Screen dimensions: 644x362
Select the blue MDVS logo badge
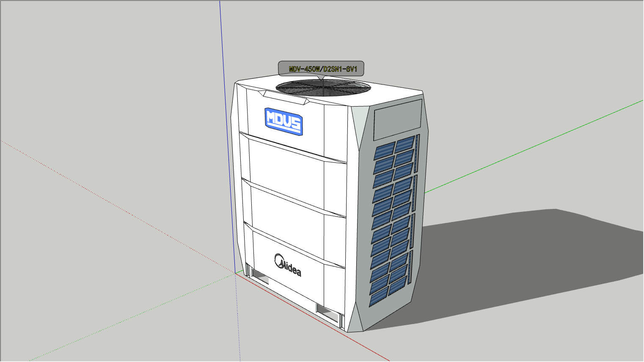(x=283, y=121)
